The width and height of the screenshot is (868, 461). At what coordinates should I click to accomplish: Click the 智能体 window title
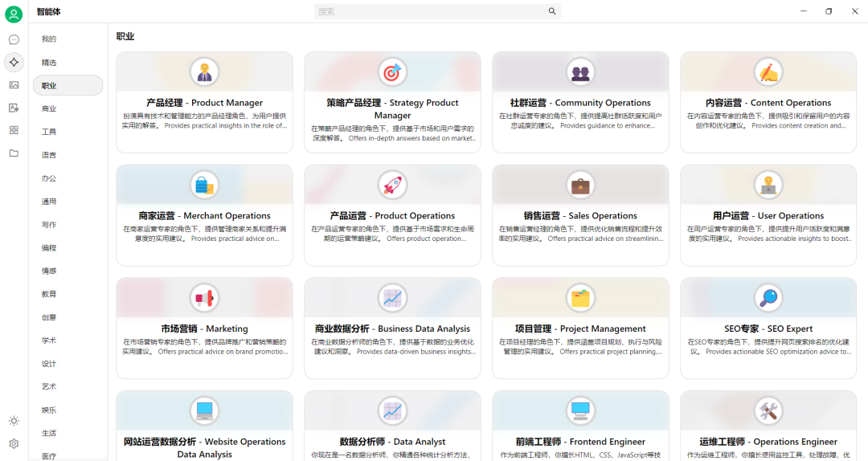[x=49, y=11]
